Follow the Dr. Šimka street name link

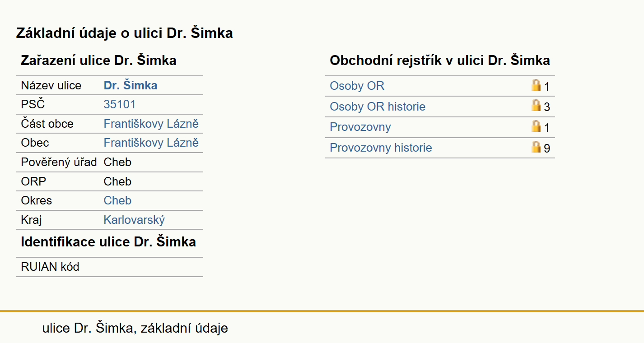[131, 86]
